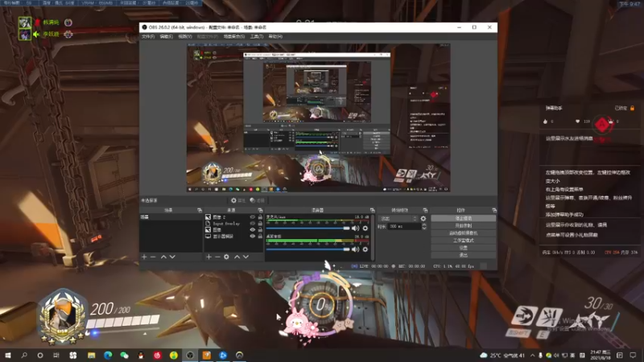Image resolution: width=644 pixels, height=362 pixels.
Task: Click the 开始录制 button
Action: (464, 226)
